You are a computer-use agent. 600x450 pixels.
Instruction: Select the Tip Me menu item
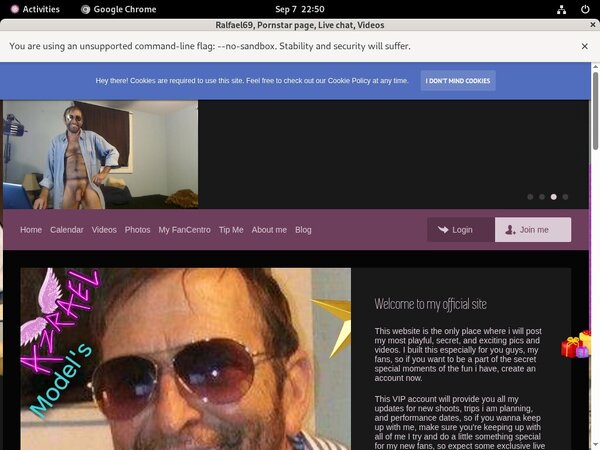click(231, 230)
